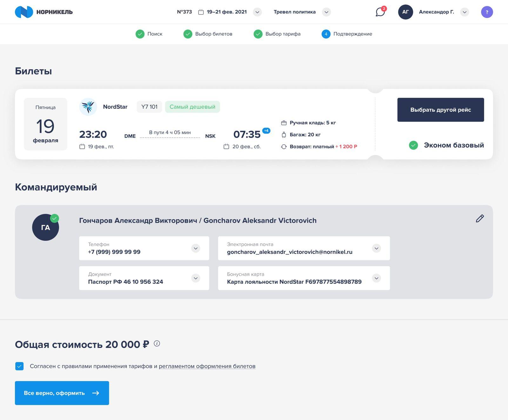This screenshot has width=508, height=420.
Task: Click the АГ user avatar
Action: [x=405, y=12]
